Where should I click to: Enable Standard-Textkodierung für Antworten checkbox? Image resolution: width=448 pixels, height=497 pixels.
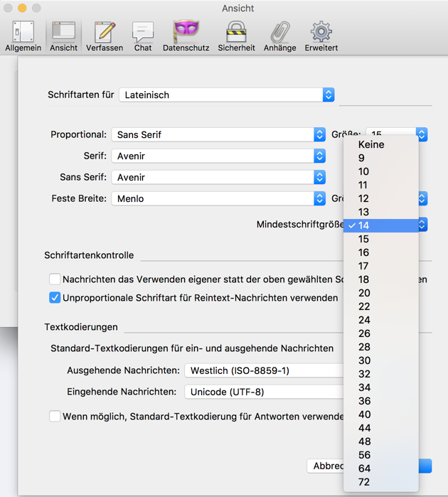click(55, 416)
